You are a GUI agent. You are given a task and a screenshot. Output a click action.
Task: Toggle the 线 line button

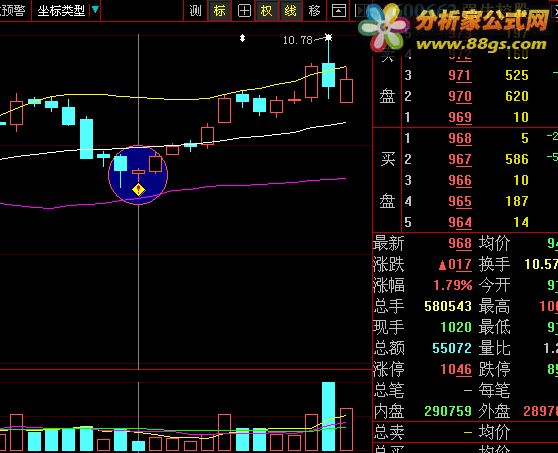[x=290, y=11]
